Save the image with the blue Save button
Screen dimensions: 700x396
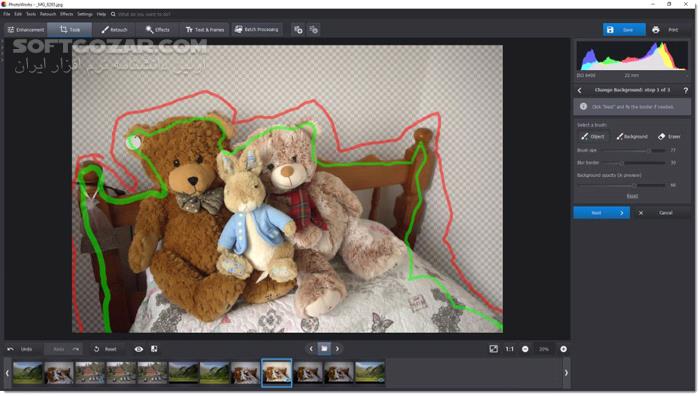tap(624, 30)
